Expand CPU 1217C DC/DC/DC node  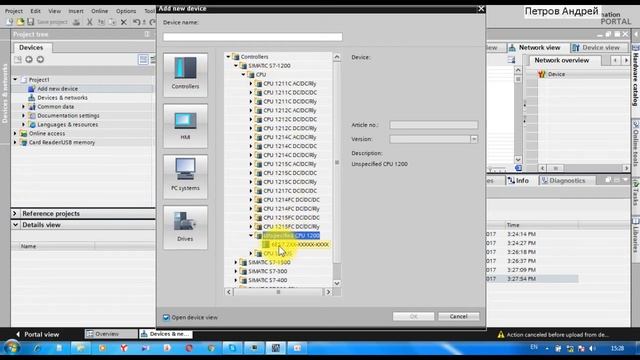point(251,191)
